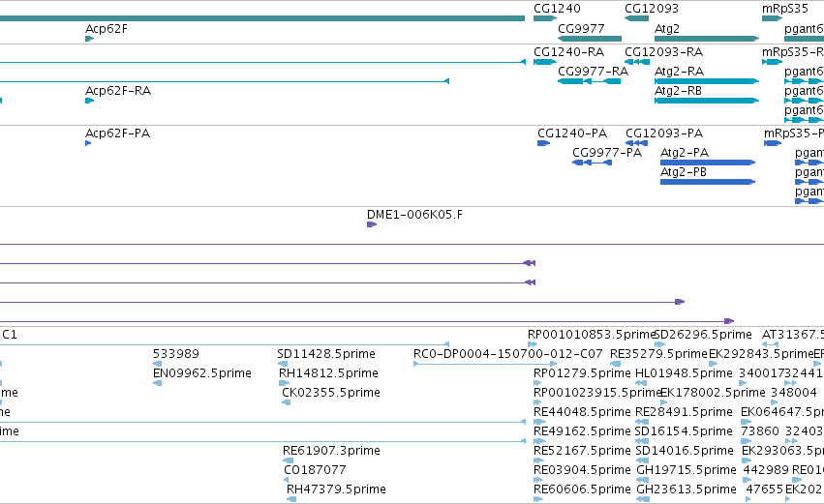Image resolution: width=824 pixels, height=504 pixels.
Task: Click the CG9977-PA protein label
Action: point(607,152)
